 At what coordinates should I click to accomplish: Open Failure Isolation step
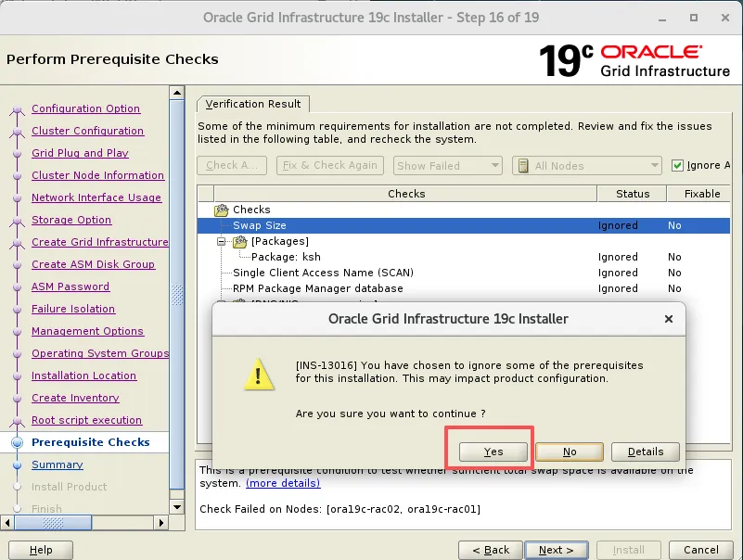(x=73, y=309)
